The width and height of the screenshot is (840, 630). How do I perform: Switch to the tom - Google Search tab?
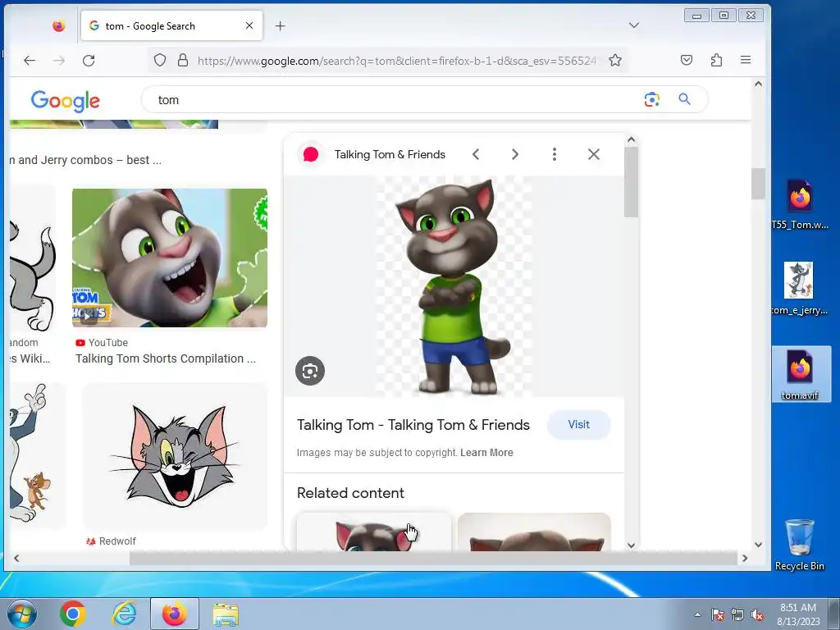click(171, 25)
